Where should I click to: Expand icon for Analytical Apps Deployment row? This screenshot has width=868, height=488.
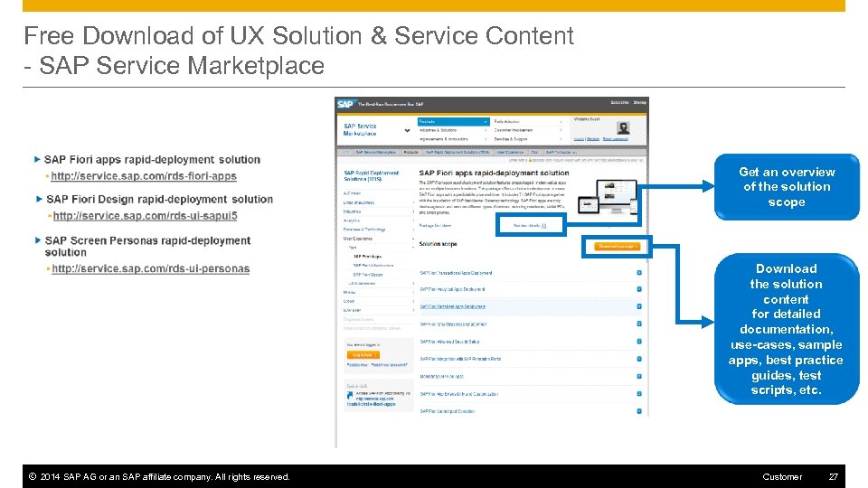[639, 289]
